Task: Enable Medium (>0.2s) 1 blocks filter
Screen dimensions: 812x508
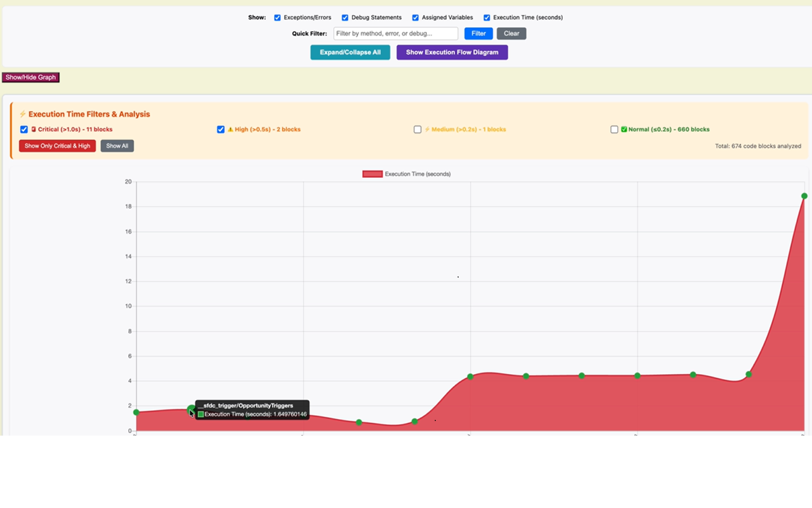Action: 417,130
